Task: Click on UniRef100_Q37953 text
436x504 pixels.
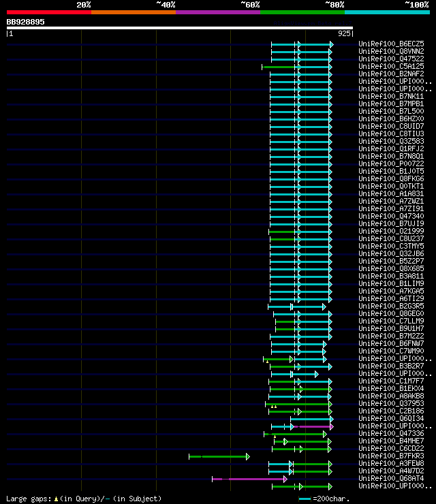Action: pos(391,403)
